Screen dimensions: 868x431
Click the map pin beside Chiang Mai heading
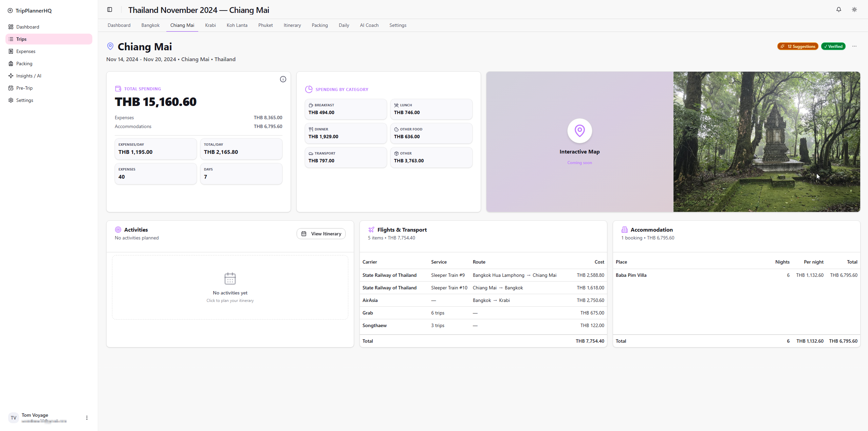[110, 46]
